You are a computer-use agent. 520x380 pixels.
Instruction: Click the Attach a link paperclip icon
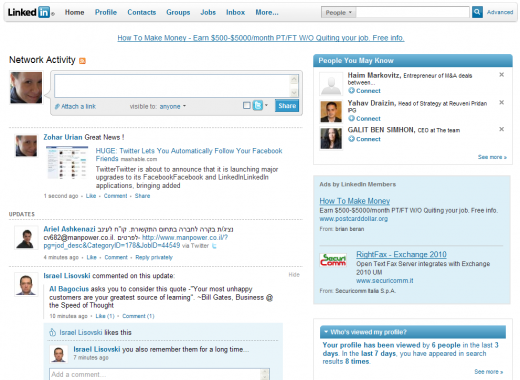pyautogui.click(x=57, y=106)
